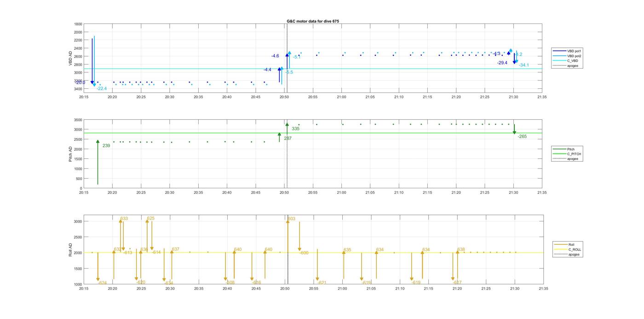The width and height of the screenshot is (644, 319).
Task: Click the '21:30' tick on Roll x-axis
Action: pyautogui.click(x=514, y=289)
